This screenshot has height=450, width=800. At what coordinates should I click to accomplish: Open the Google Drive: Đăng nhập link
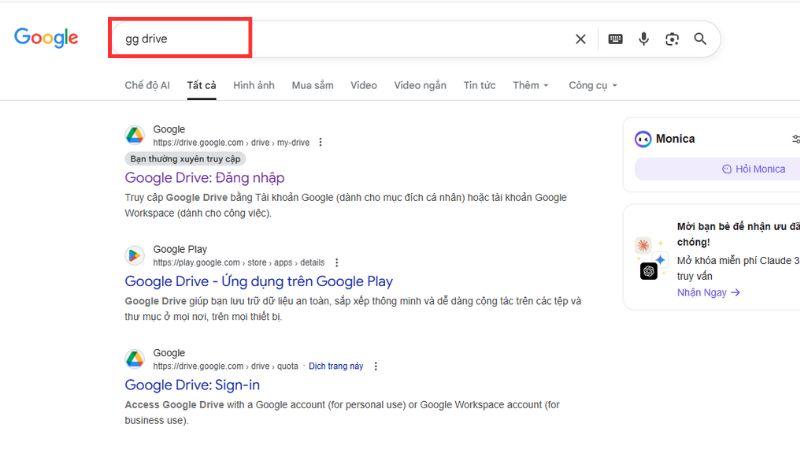click(x=204, y=177)
